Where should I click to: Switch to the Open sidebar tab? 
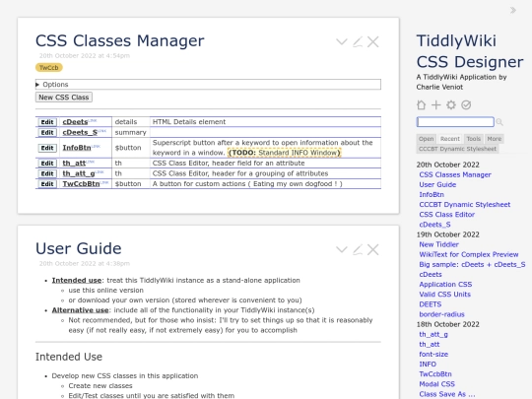[427, 139]
